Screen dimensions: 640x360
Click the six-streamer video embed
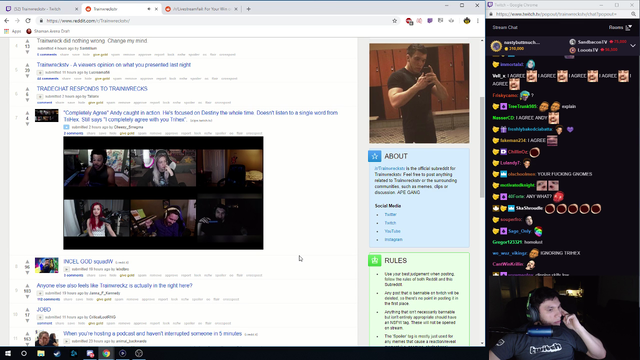(163, 193)
